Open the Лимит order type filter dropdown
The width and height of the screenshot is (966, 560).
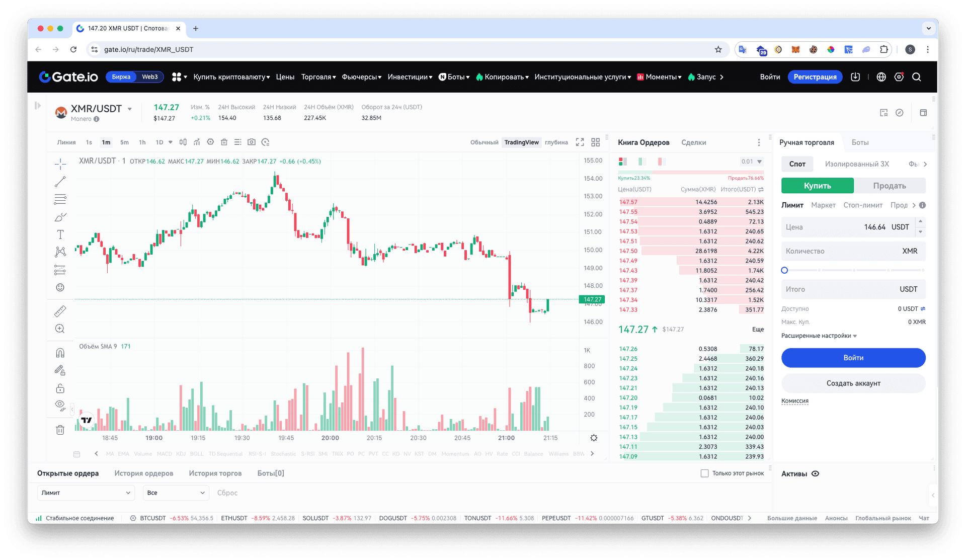pos(86,493)
